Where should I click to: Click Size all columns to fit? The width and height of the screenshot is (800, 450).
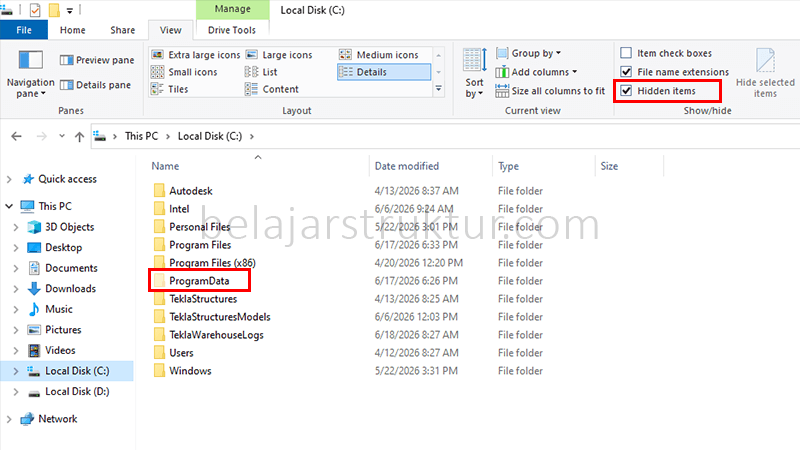click(550, 91)
